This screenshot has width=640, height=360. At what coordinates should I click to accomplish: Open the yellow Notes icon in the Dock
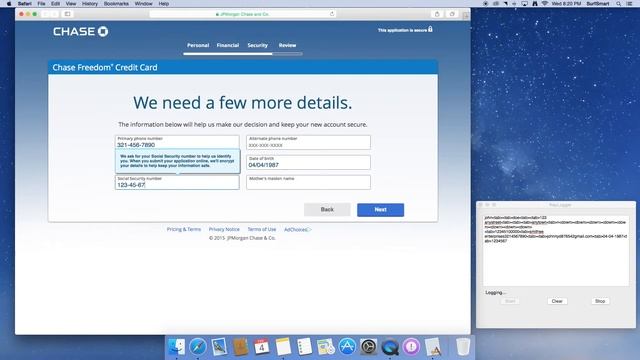click(283, 347)
